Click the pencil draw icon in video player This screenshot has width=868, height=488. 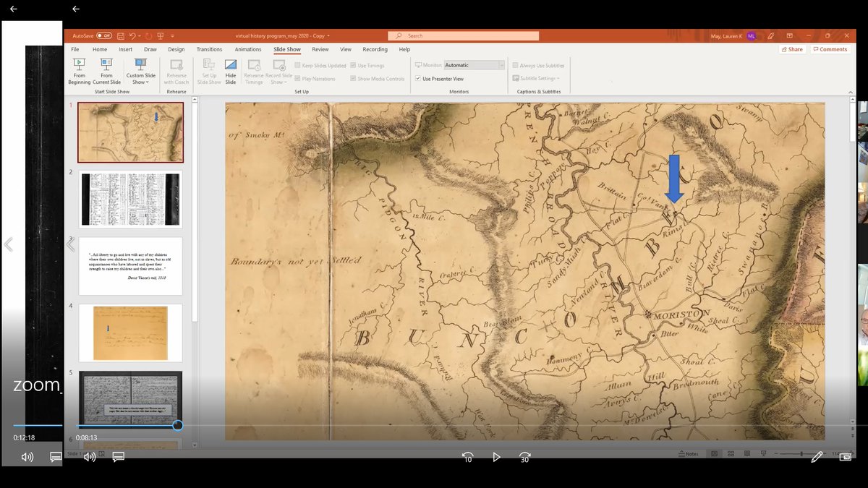(x=817, y=457)
